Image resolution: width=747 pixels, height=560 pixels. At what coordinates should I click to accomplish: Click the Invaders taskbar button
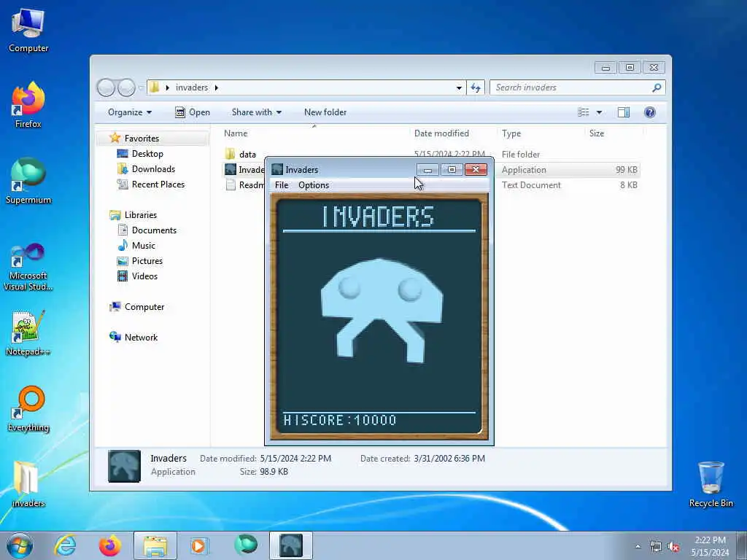pyautogui.click(x=291, y=545)
